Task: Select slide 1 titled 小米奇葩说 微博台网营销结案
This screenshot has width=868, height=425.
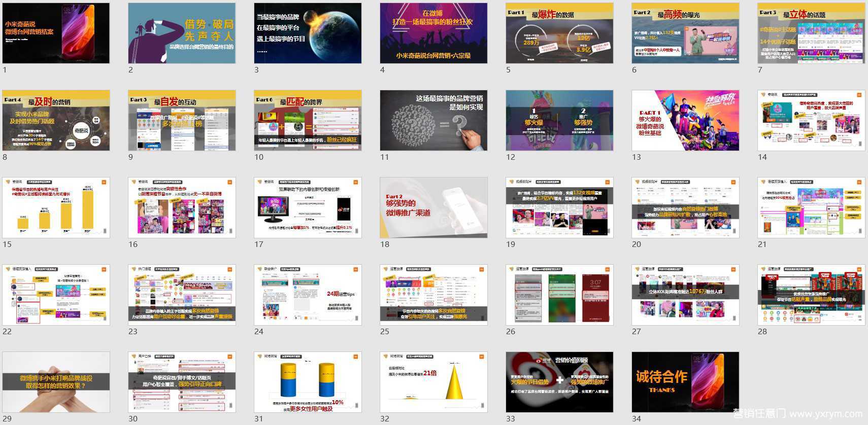Action: [x=56, y=33]
